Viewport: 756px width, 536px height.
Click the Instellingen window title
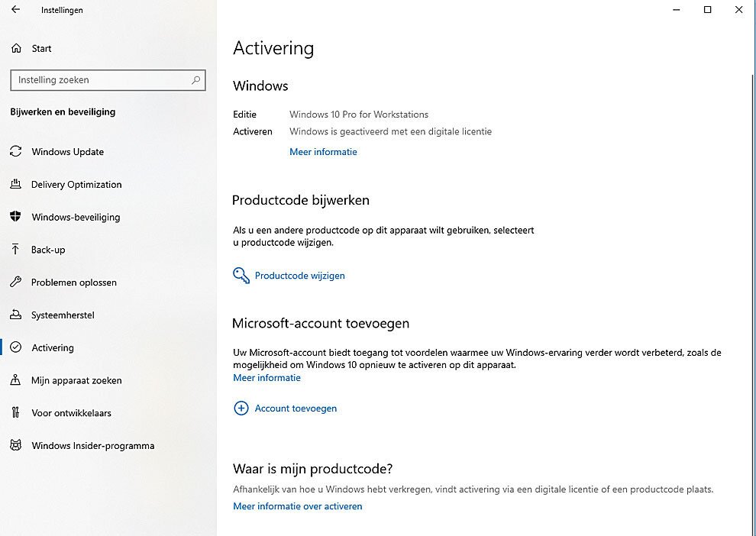point(62,10)
